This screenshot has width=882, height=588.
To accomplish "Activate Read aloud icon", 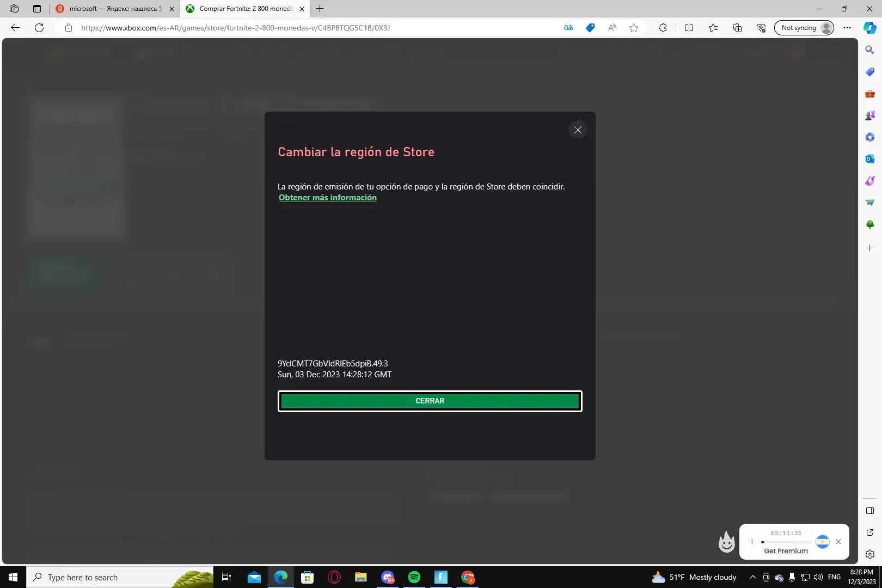I will pos(612,28).
